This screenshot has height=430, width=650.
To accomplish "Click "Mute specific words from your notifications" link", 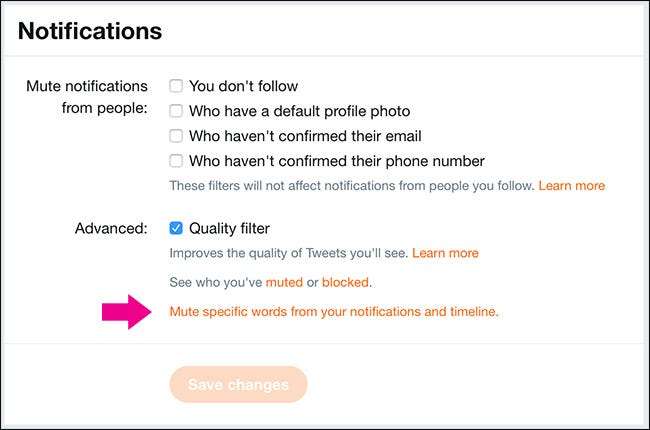I will (333, 312).
